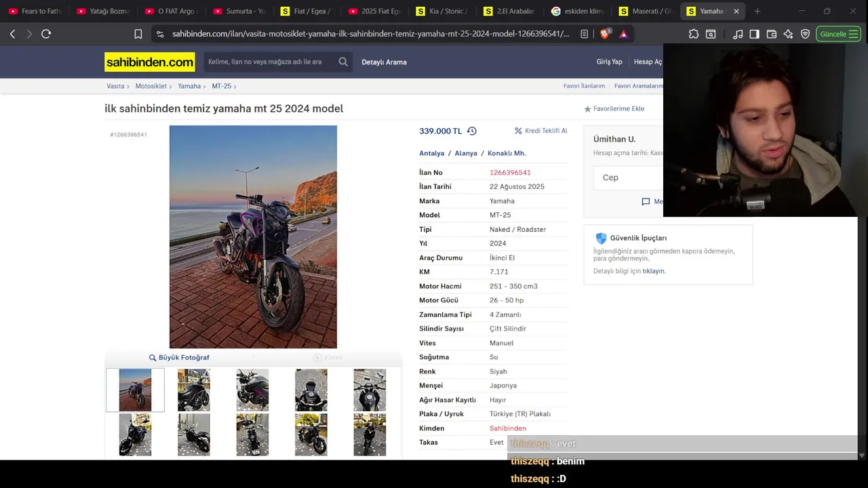The width and height of the screenshot is (868, 488).
Task: Click the Konaklı Mh. location link
Action: click(x=507, y=153)
